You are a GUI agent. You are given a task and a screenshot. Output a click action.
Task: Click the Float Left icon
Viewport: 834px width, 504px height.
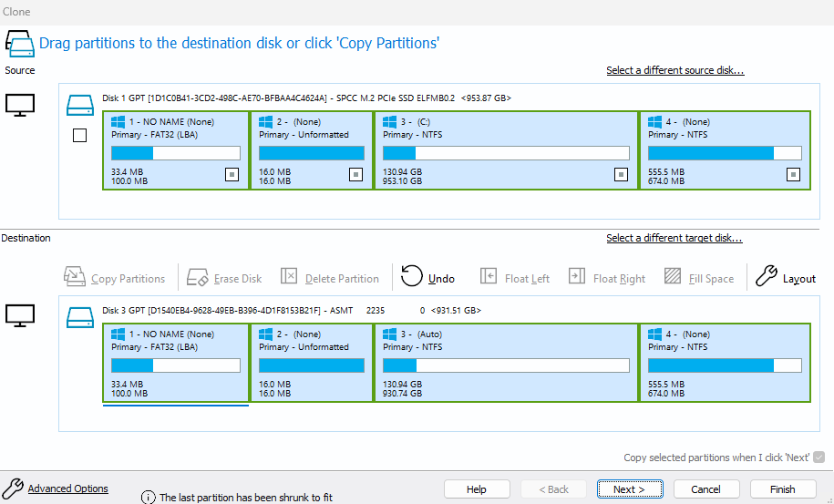pos(489,277)
